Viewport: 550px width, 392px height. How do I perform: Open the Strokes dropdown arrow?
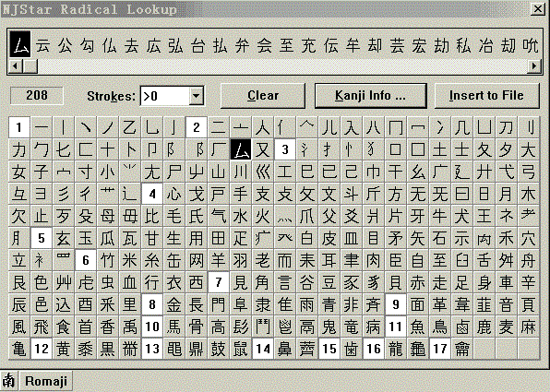(x=197, y=96)
